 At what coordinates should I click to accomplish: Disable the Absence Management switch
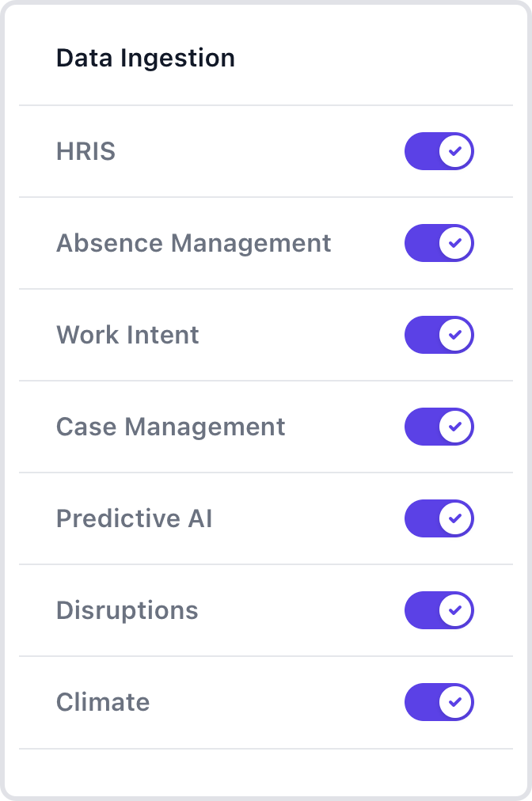tap(439, 243)
